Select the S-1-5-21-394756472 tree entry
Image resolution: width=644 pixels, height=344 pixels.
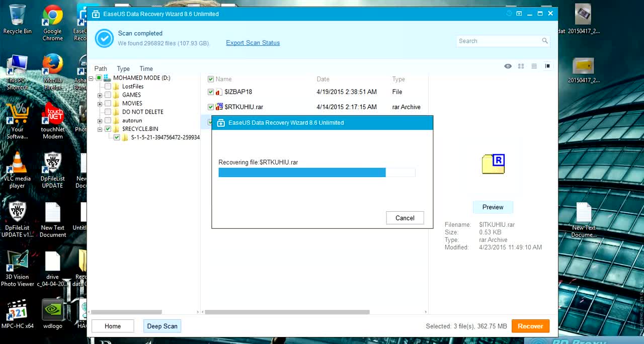(166, 137)
